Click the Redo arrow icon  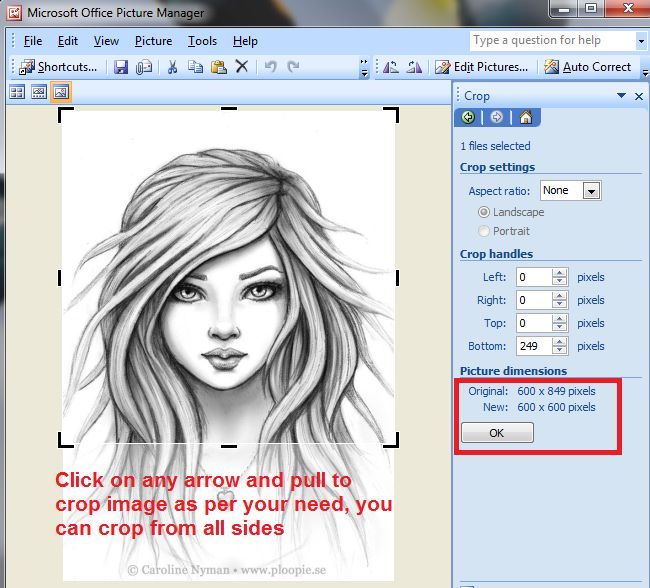pos(293,66)
